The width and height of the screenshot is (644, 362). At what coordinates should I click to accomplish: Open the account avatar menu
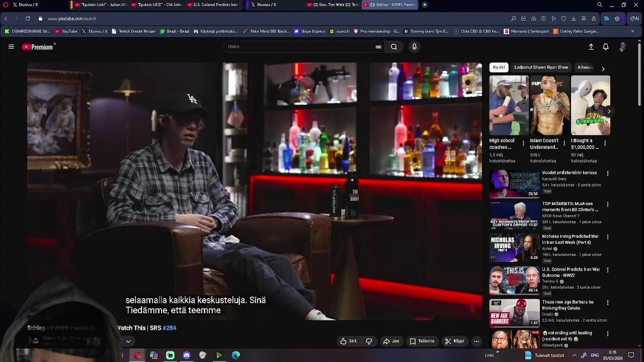pyautogui.click(x=623, y=47)
